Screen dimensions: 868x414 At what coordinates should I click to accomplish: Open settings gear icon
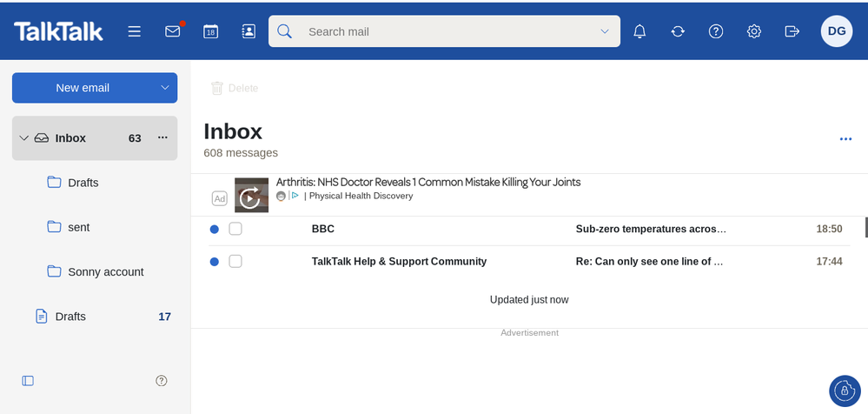pyautogui.click(x=754, y=31)
